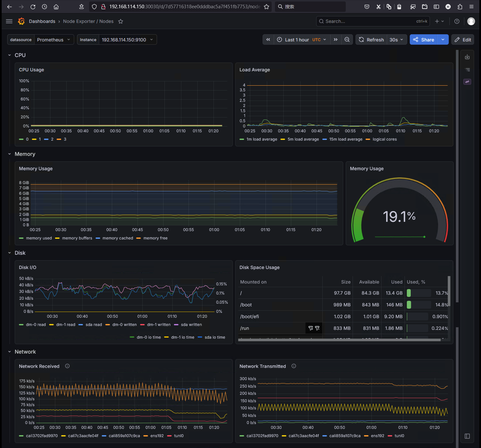Open the help question-mark icon

(457, 21)
